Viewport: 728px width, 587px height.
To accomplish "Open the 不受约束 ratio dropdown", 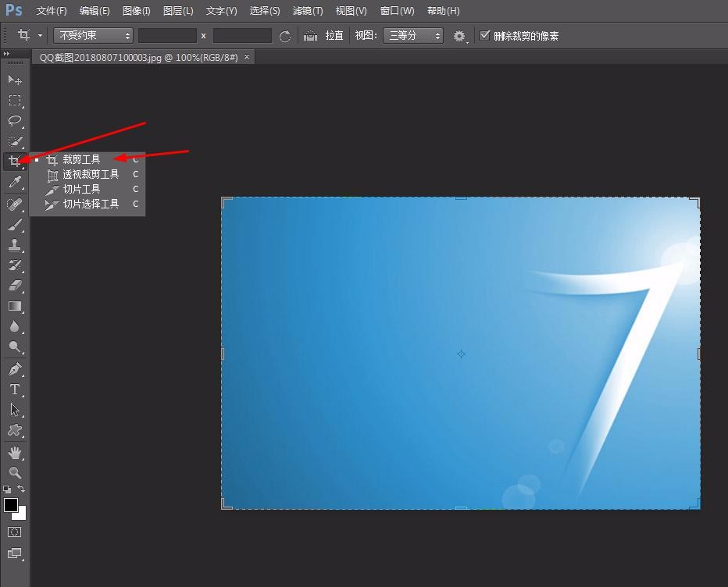I will [x=93, y=36].
